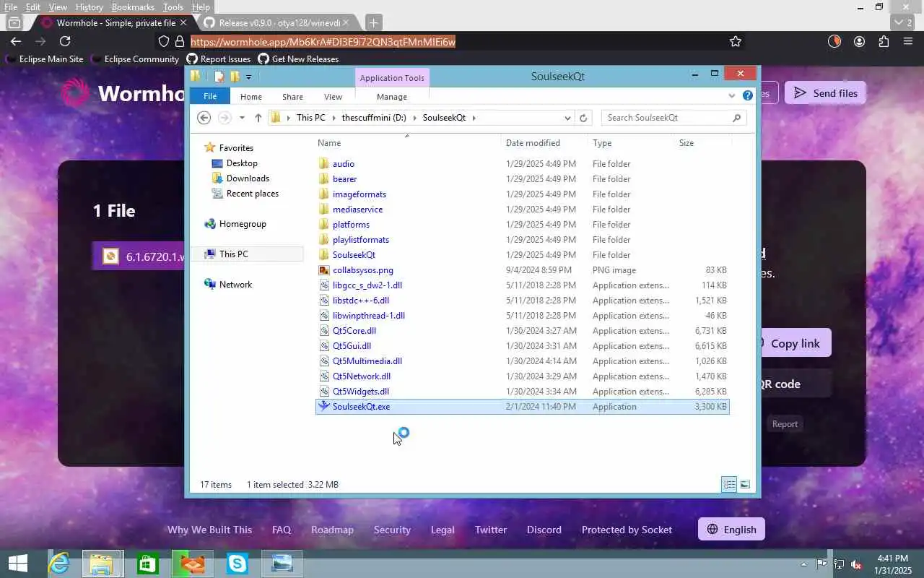Open Get New Releases bookmark
The width and height of the screenshot is (924, 578).
pos(298,59)
